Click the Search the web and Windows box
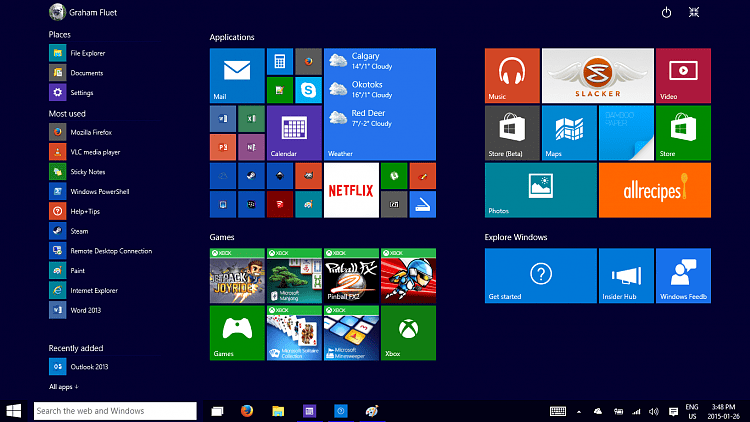 click(115, 411)
